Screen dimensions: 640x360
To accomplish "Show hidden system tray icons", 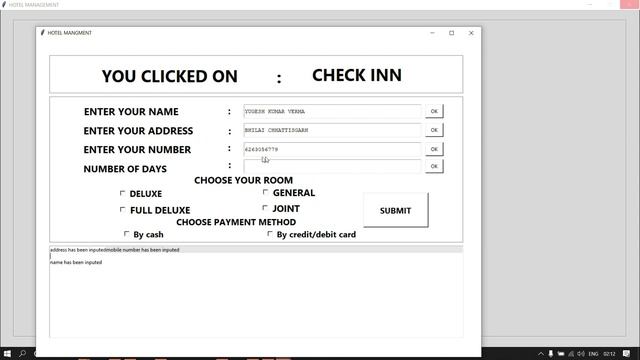I will (x=541, y=354).
